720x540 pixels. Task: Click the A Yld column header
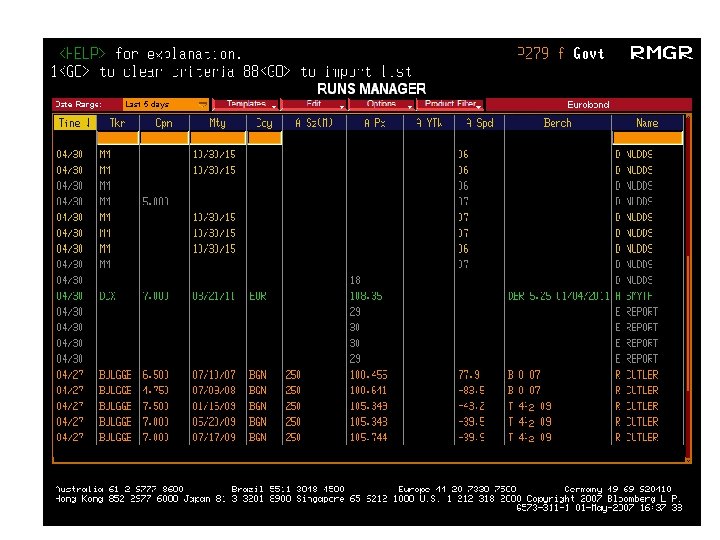click(x=429, y=123)
